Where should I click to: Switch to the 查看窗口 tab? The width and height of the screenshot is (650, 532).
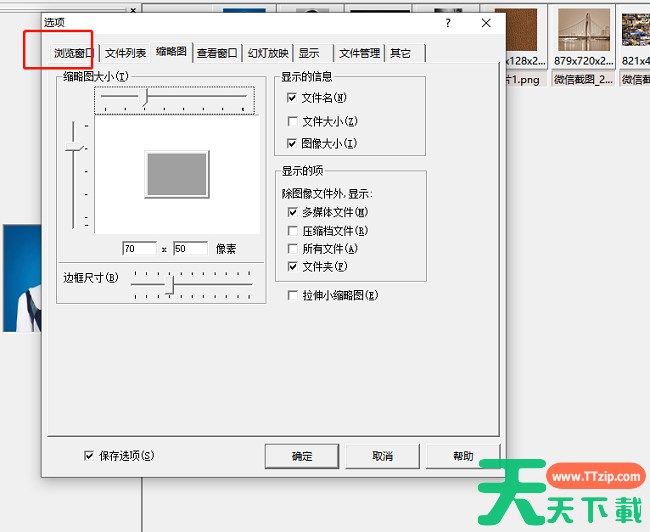click(217, 53)
